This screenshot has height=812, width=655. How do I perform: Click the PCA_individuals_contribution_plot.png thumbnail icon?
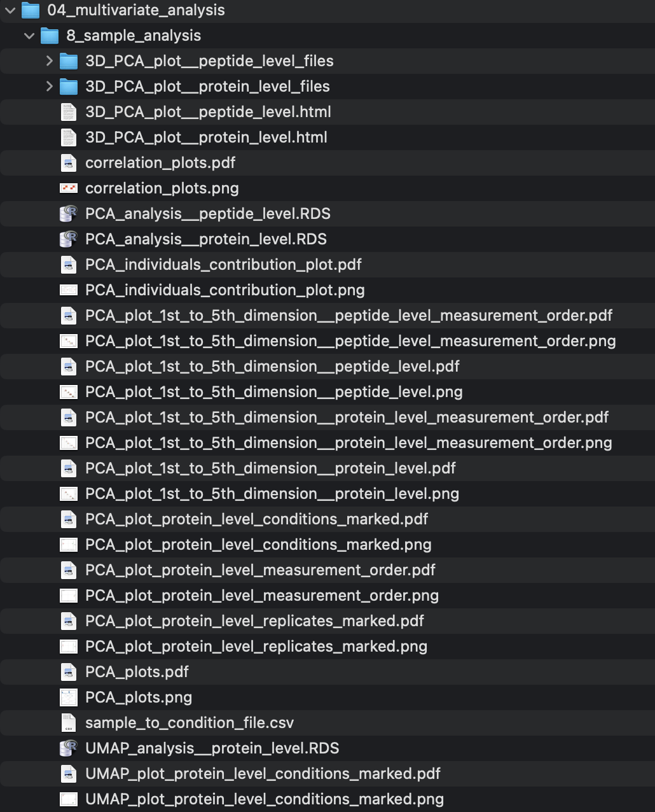point(69,290)
